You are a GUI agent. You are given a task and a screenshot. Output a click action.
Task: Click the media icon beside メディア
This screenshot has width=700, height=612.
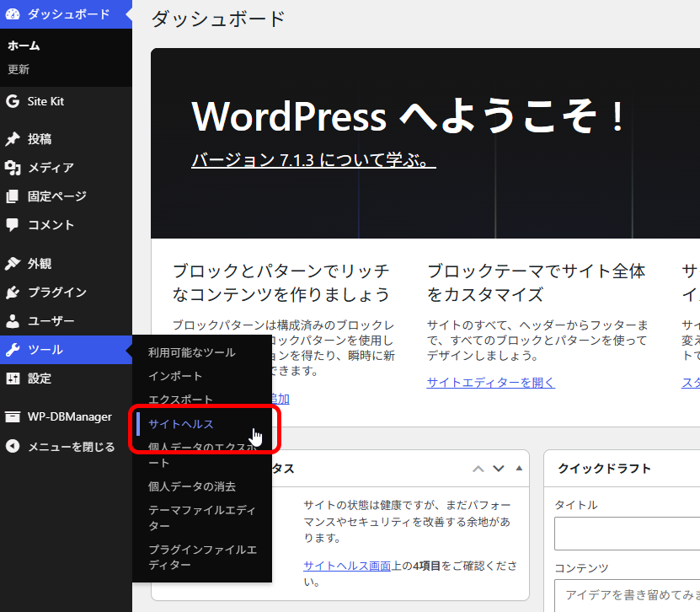[x=13, y=168]
